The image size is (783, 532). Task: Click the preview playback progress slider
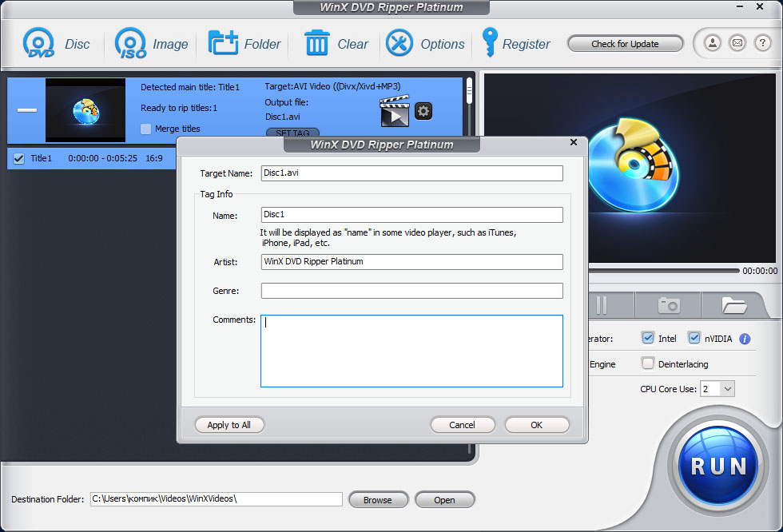pyautogui.click(x=664, y=271)
